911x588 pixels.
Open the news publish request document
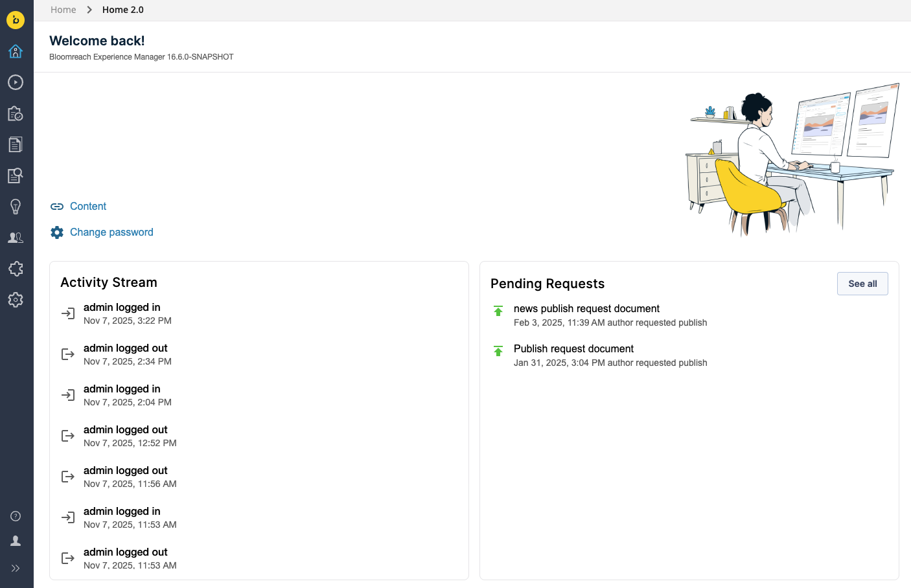tap(586, 309)
